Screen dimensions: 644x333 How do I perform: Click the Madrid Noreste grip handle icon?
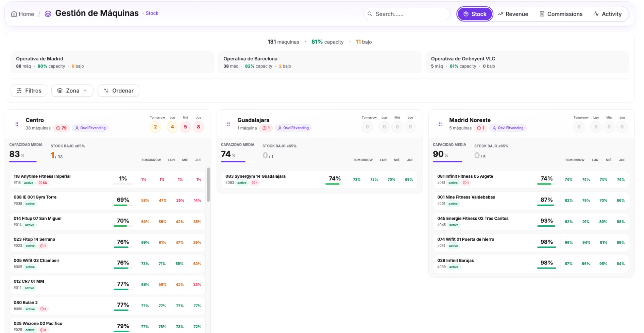point(440,124)
